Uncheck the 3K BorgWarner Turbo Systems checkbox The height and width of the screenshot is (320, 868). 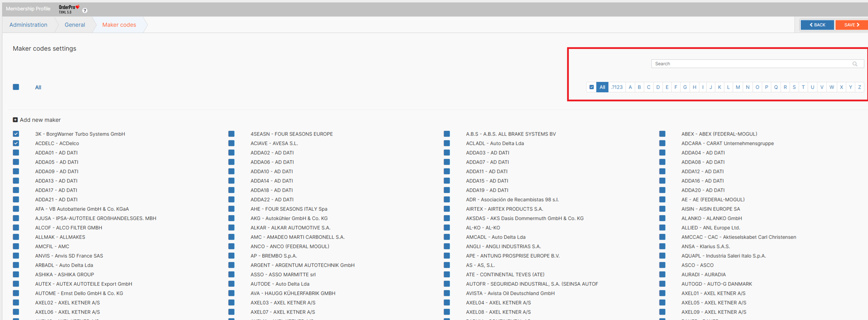coord(16,134)
